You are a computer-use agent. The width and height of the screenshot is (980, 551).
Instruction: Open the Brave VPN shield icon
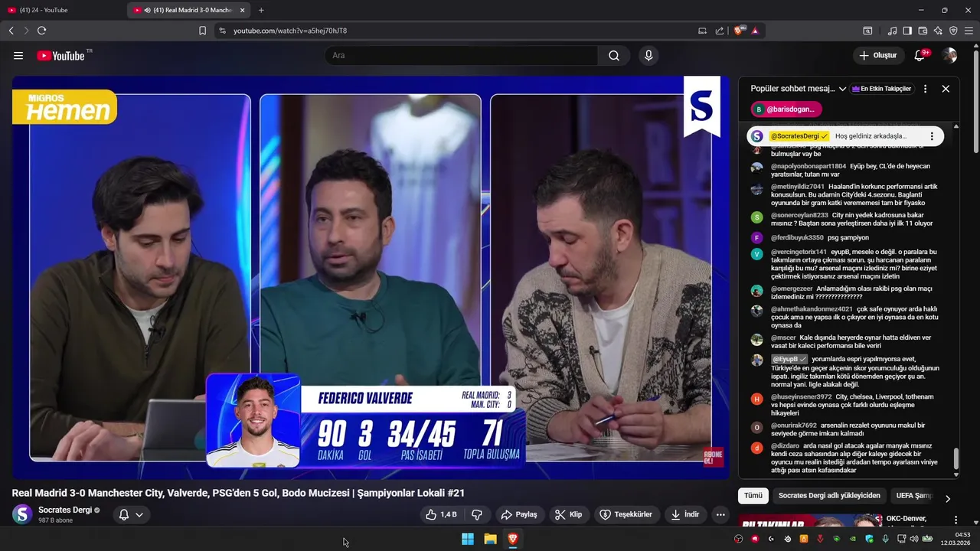(x=953, y=31)
